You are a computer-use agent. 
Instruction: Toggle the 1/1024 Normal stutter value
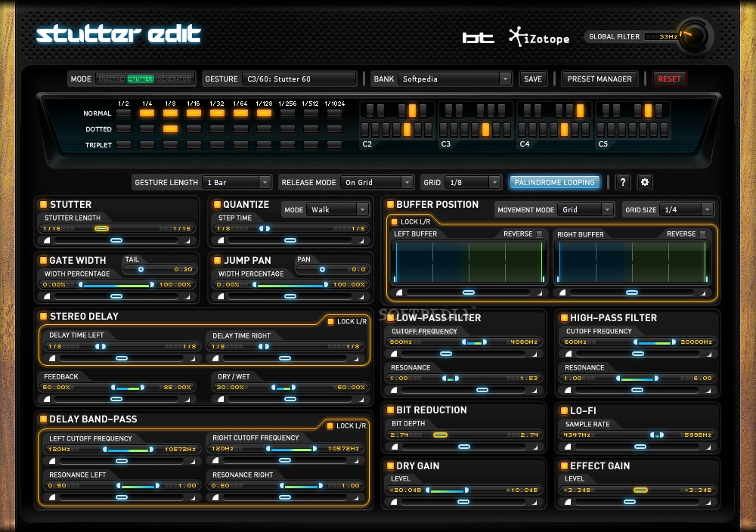coord(335,113)
